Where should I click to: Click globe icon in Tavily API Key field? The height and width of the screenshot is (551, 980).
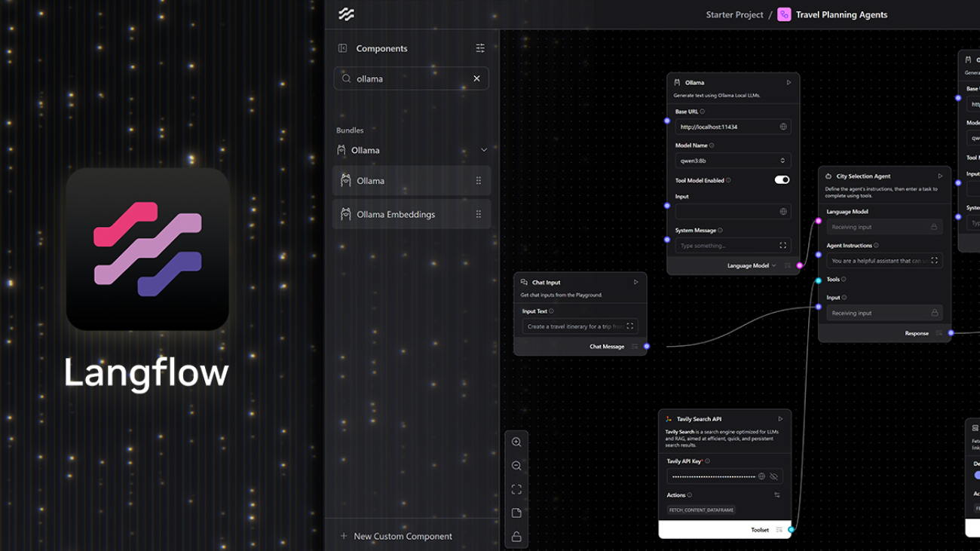pyautogui.click(x=761, y=476)
